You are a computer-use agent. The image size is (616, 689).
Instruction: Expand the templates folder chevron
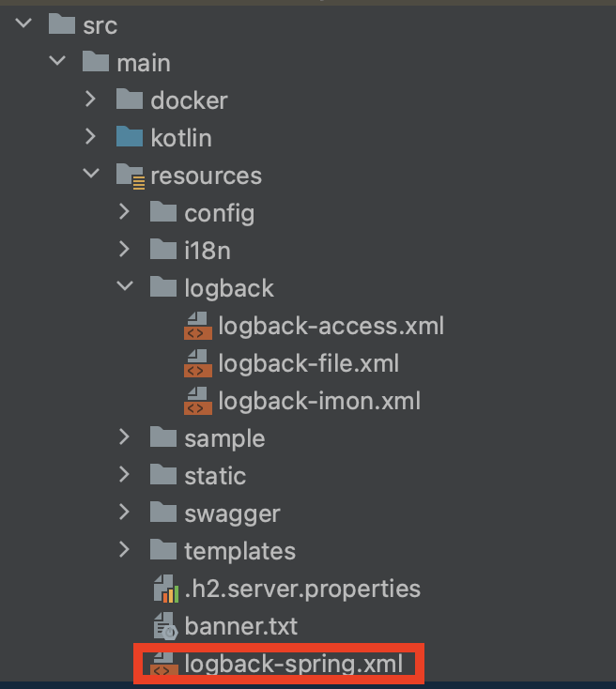[125, 549]
